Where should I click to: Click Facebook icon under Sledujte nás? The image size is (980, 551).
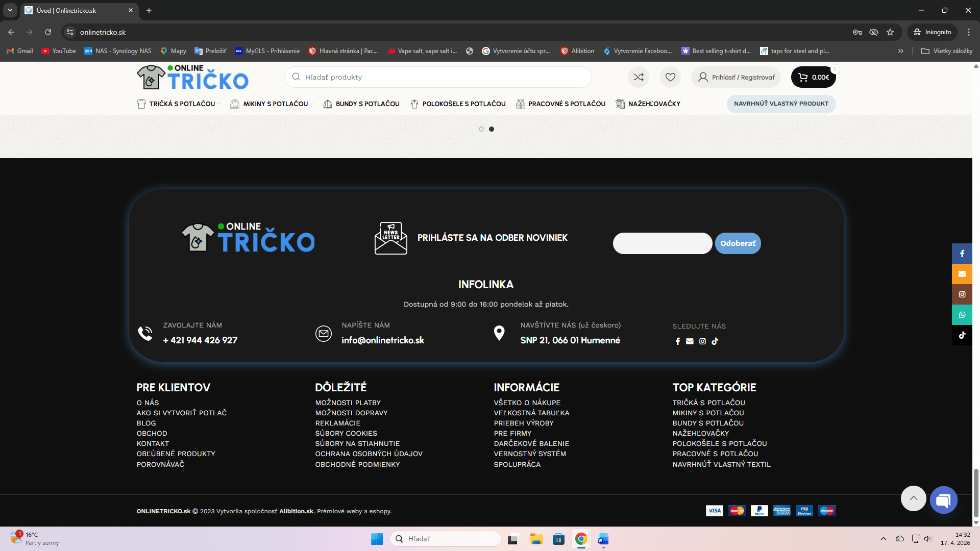[x=678, y=341]
